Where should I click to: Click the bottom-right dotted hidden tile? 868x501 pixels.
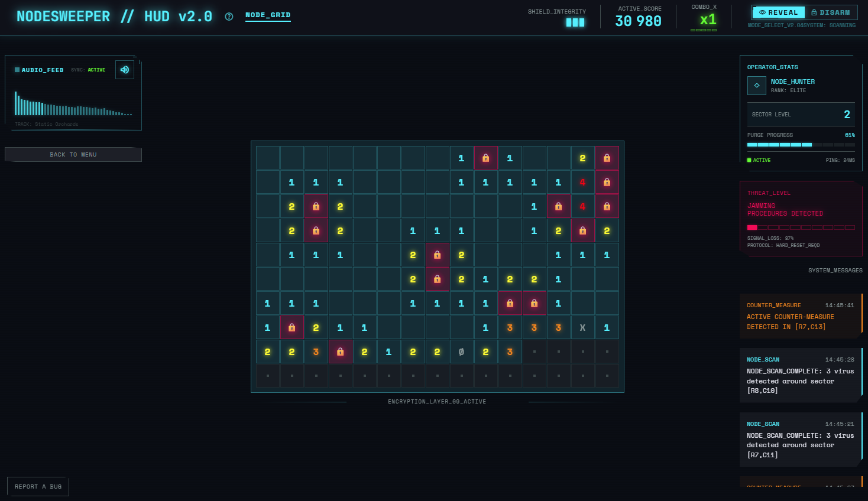[607, 376]
